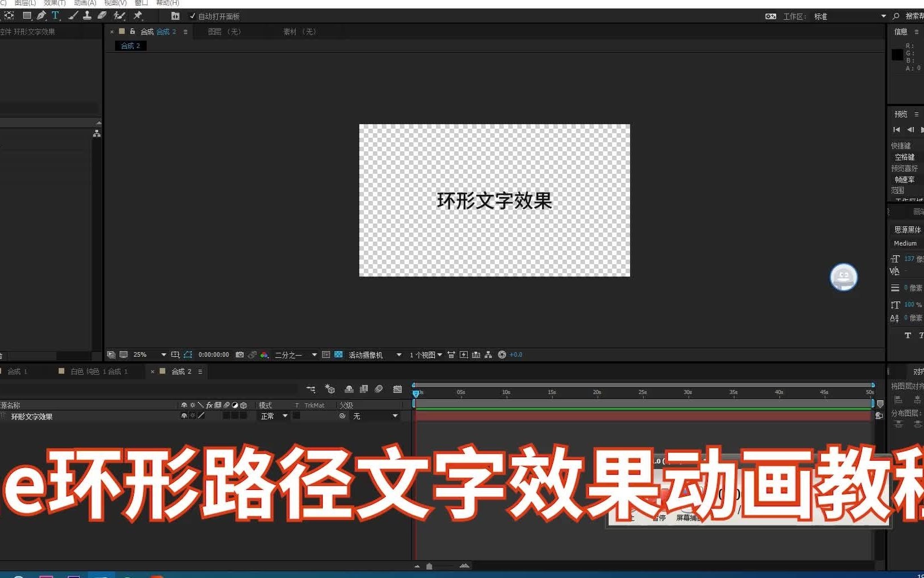Open the 标准 workspace dropdown

[x=850, y=16]
